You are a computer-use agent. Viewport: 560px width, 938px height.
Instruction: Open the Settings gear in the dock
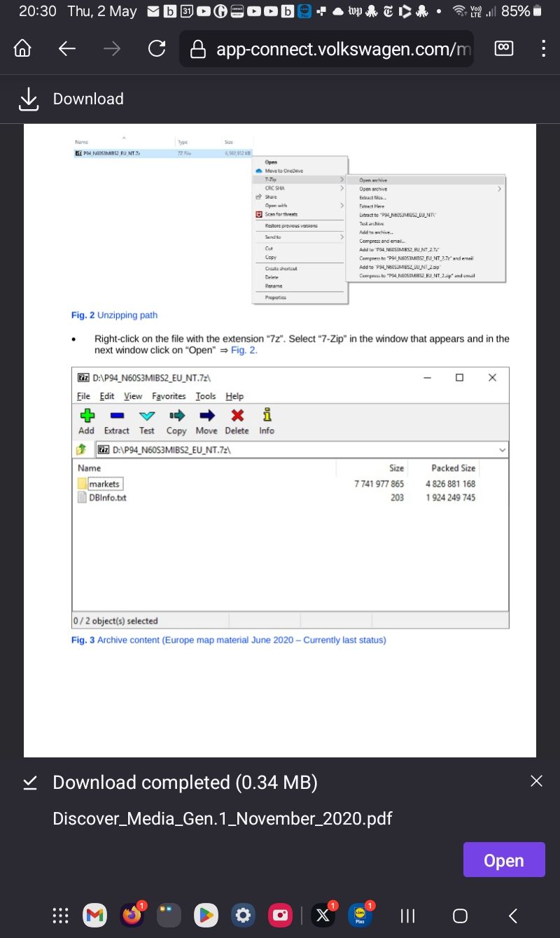[243, 915]
